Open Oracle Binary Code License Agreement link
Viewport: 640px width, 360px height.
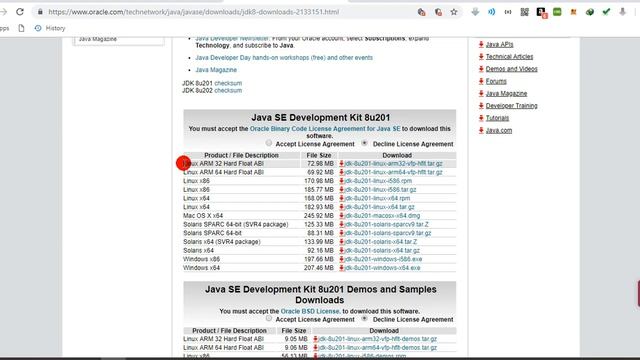coord(325,129)
